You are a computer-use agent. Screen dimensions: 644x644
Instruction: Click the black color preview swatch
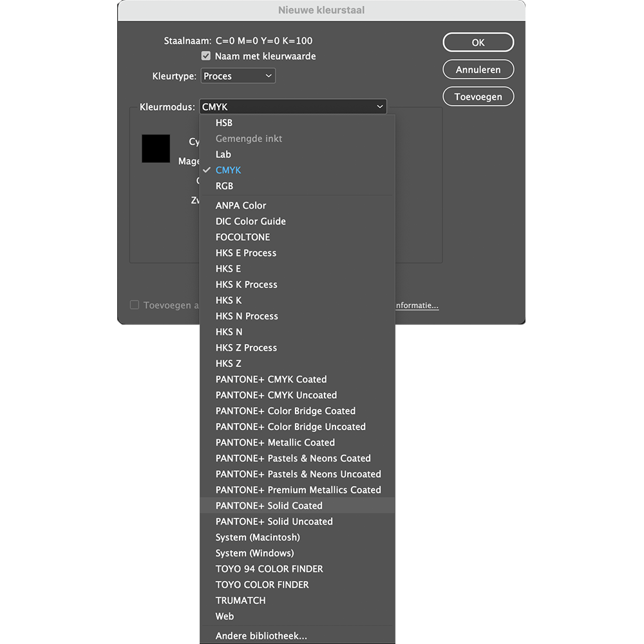coord(155,148)
